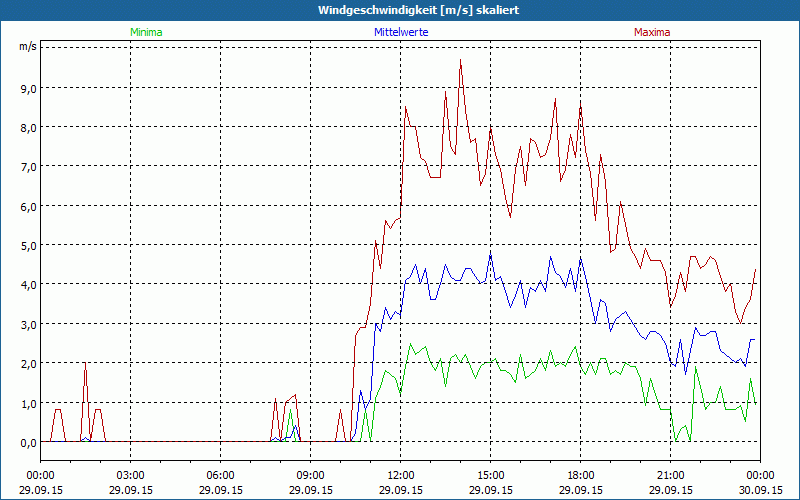Viewport: 800px width, 500px height.
Task: Click the 7,0 y-axis value
Action: (x=29, y=167)
